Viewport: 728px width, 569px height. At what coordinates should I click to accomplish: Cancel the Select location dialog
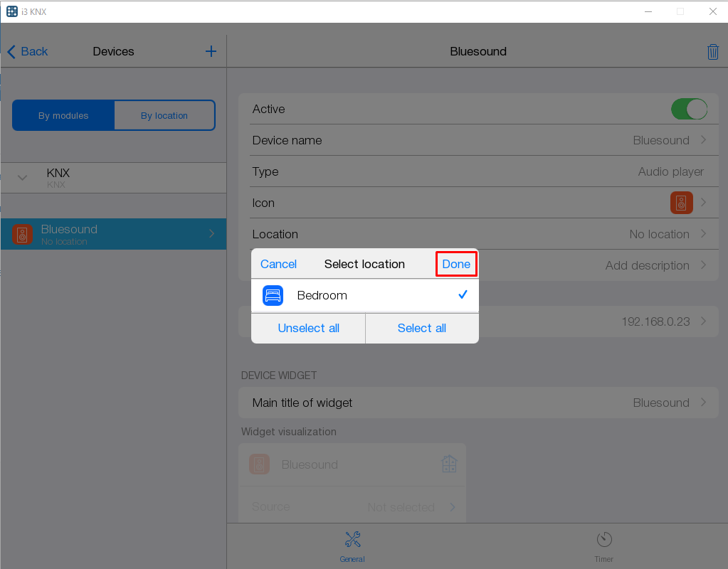[x=278, y=264]
